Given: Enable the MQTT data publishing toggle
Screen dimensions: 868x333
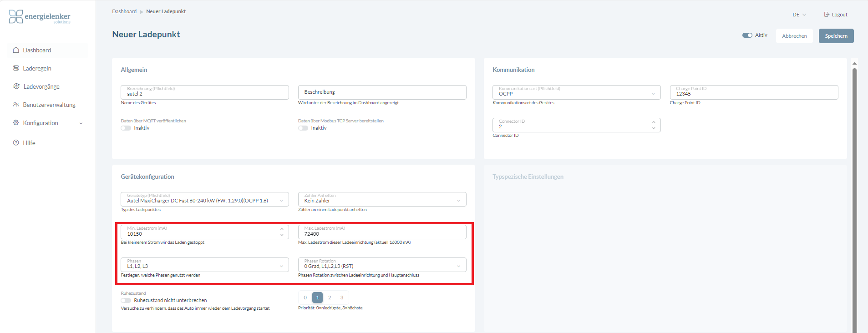Looking at the screenshot, I should pyautogui.click(x=126, y=128).
